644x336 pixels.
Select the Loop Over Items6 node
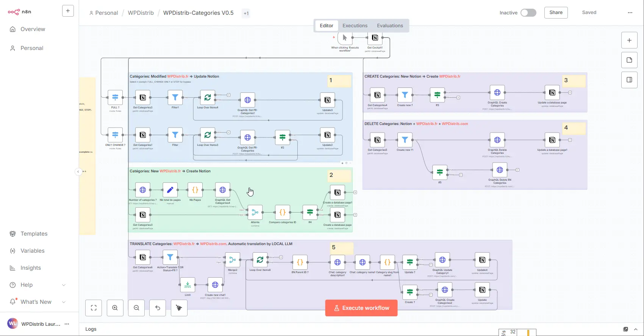click(260, 260)
